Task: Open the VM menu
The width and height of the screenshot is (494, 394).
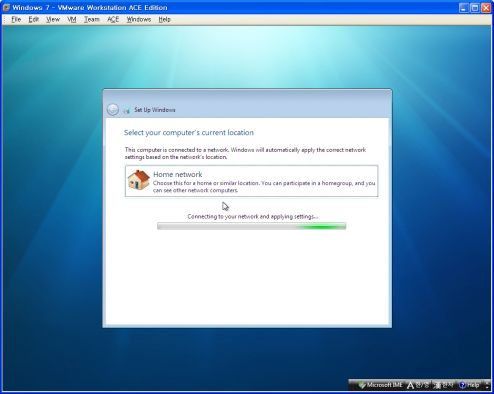Action: [x=72, y=19]
